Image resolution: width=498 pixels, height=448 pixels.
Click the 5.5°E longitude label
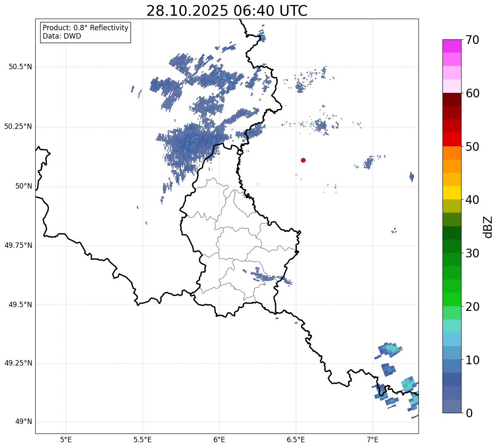pos(143,439)
